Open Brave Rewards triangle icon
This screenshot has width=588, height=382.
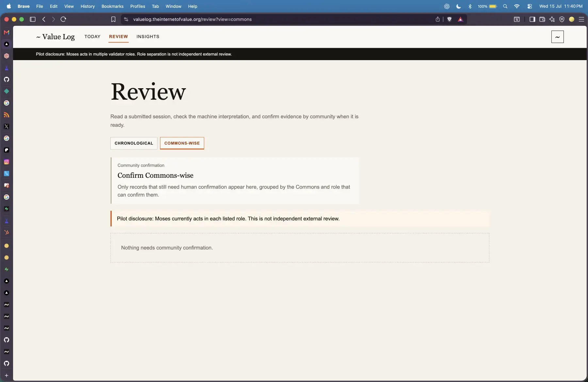pyautogui.click(x=460, y=19)
